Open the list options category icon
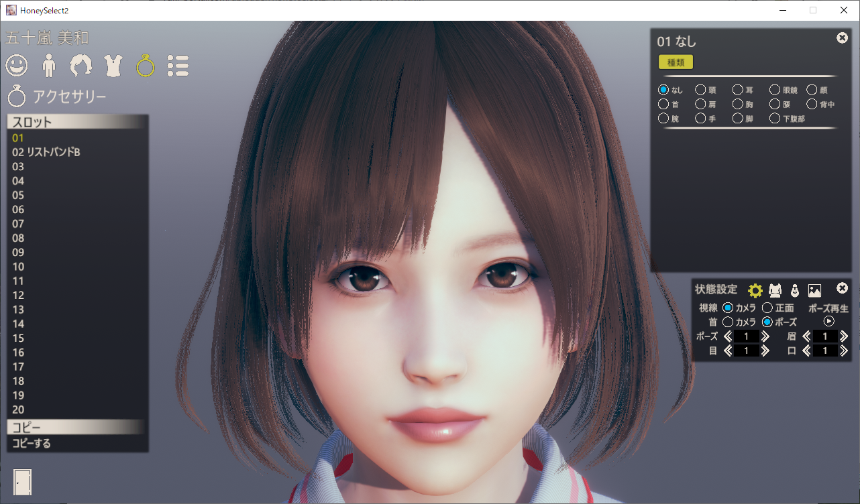Viewport: 860px width, 504px height. tap(178, 66)
